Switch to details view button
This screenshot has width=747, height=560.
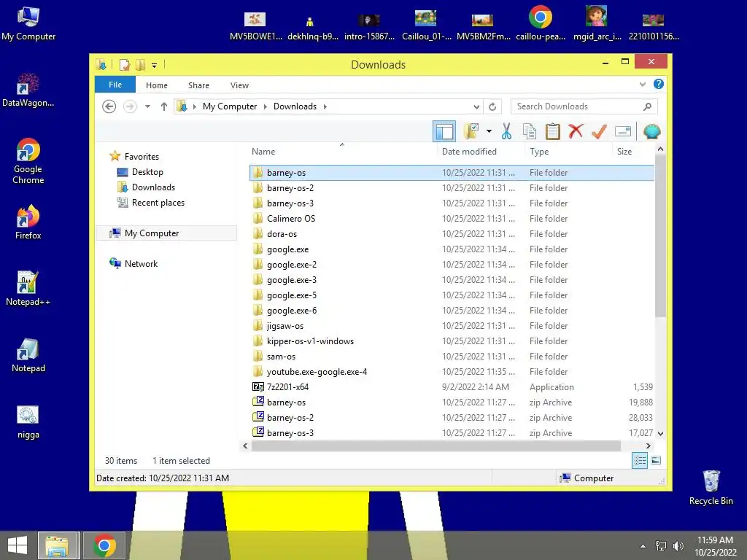pos(639,460)
